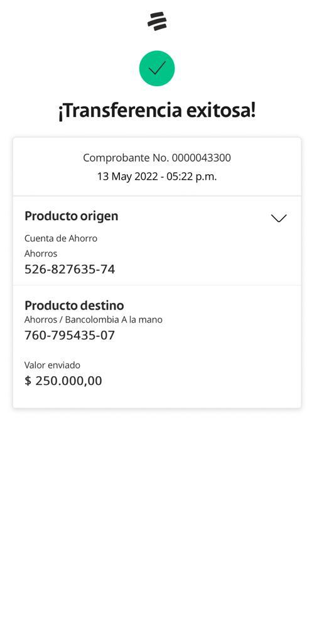Click the Bancolombia logo at top

tap(157, 21)
